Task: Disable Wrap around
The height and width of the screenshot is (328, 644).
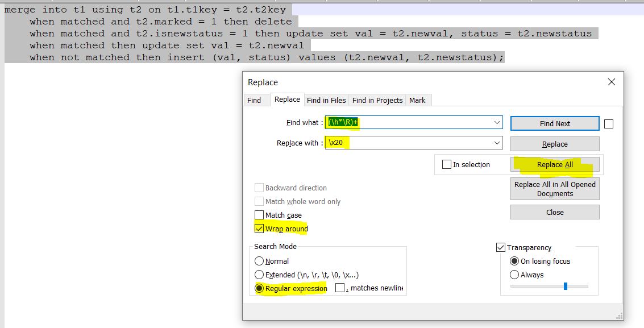Action: 259,227
